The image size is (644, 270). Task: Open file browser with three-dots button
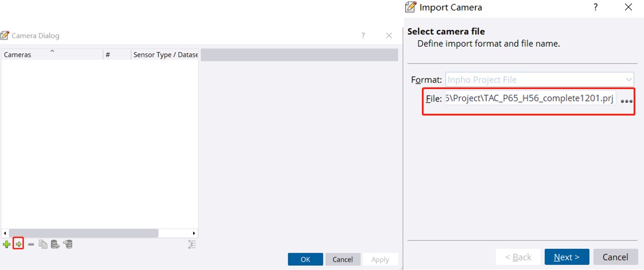(x=626, y=101)
